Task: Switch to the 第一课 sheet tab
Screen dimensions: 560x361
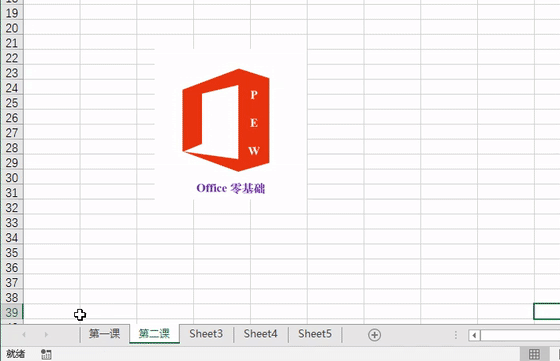Action: [104, 334]
